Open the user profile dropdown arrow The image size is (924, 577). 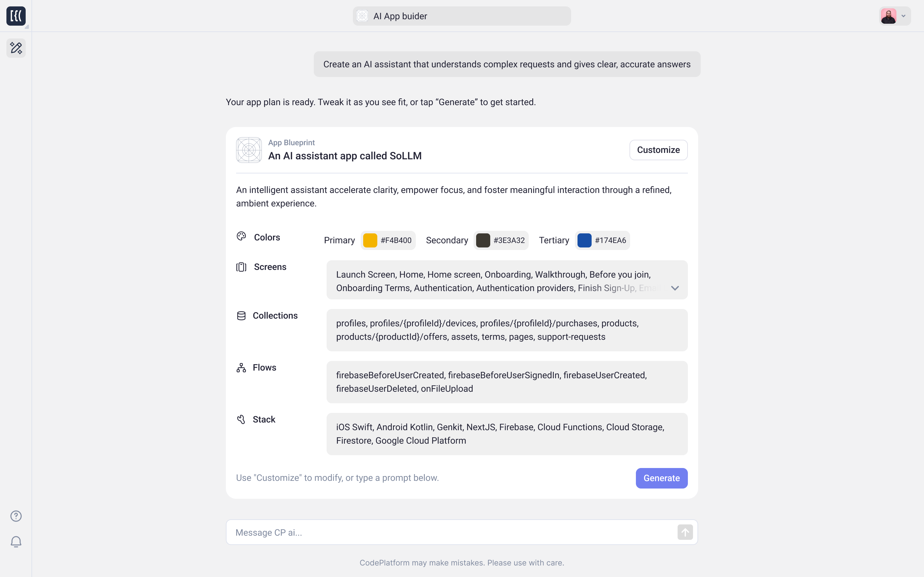[x=903, y=16]
